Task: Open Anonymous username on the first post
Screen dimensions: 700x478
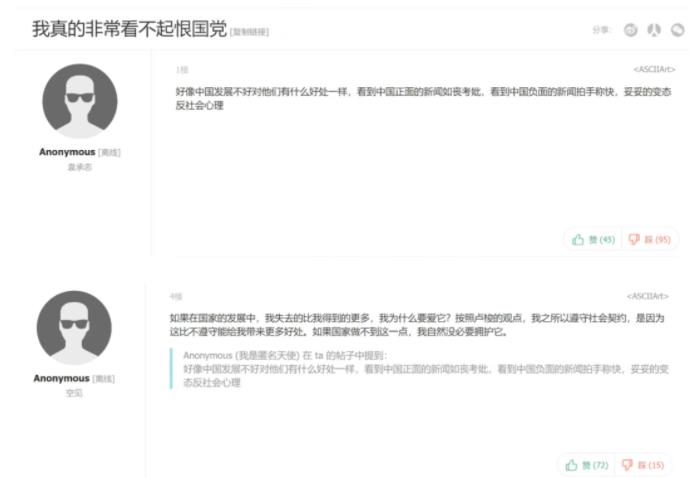Action: coord(66,152)
